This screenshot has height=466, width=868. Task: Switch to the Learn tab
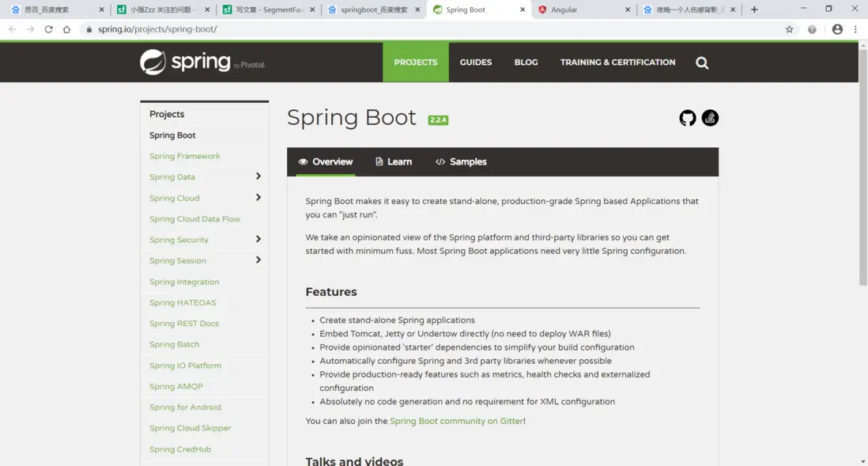(394, 162)
